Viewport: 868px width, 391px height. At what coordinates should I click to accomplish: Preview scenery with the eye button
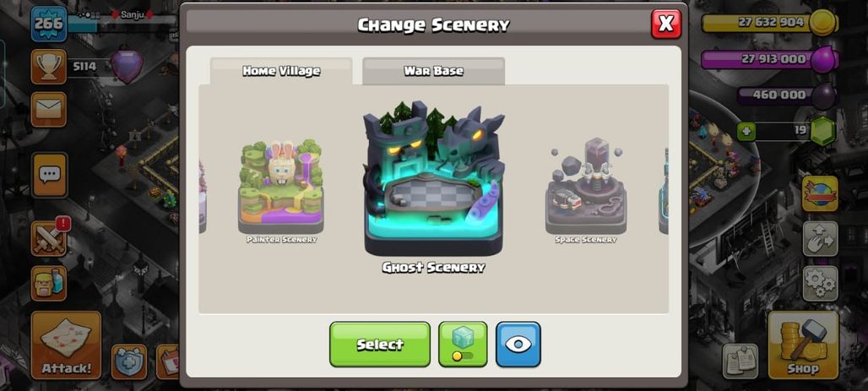pyautogui.click(x=518, y=344)
